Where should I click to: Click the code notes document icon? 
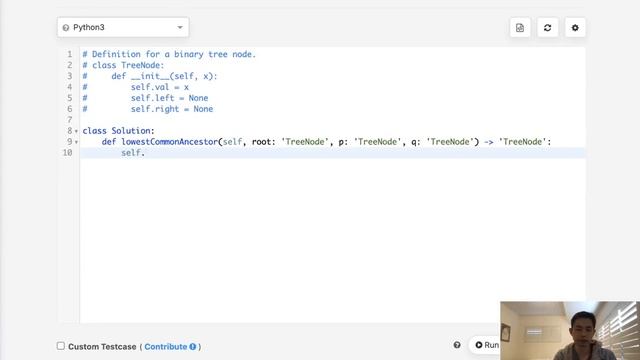520,28
